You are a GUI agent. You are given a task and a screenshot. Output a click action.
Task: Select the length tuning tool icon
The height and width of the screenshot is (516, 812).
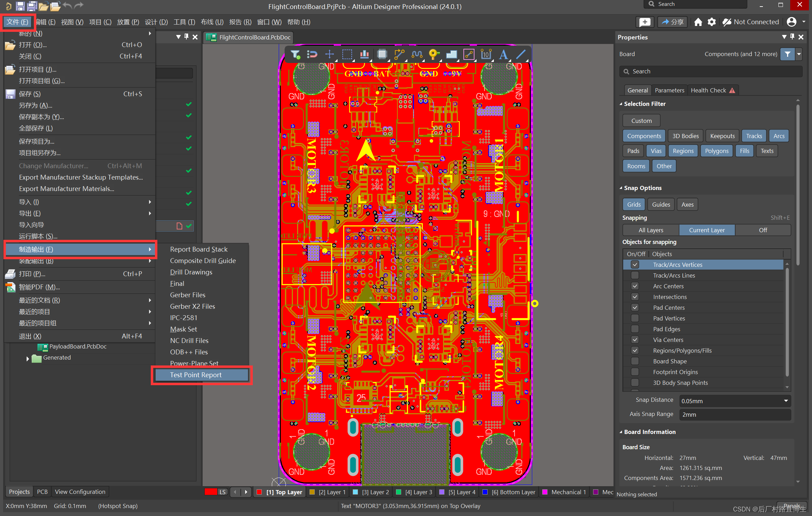(x=417, y=54)
